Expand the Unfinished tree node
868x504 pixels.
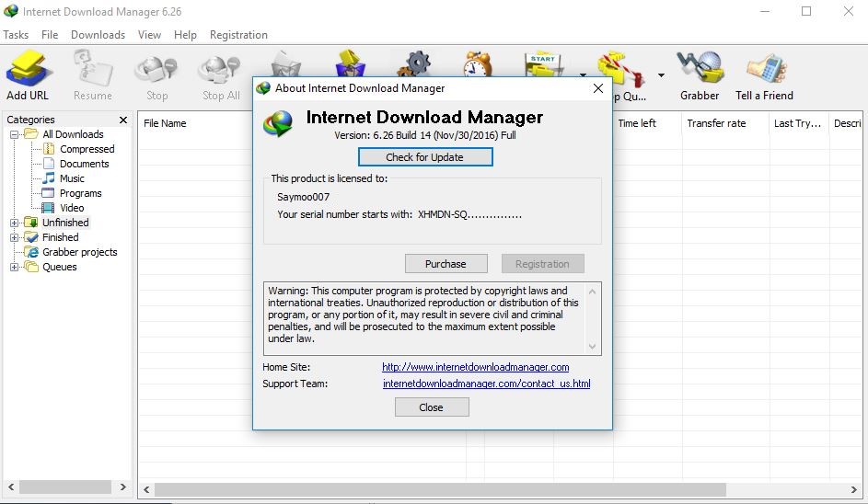15,223
